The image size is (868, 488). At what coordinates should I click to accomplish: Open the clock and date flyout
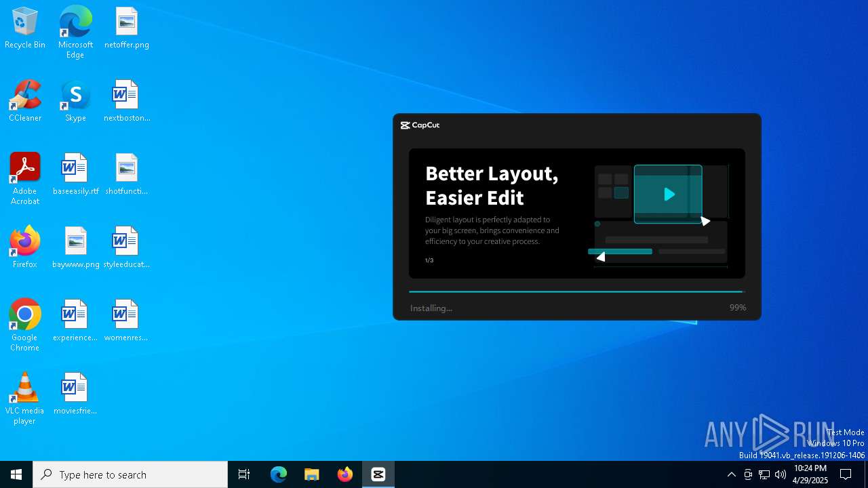click(x=810, y=474)
